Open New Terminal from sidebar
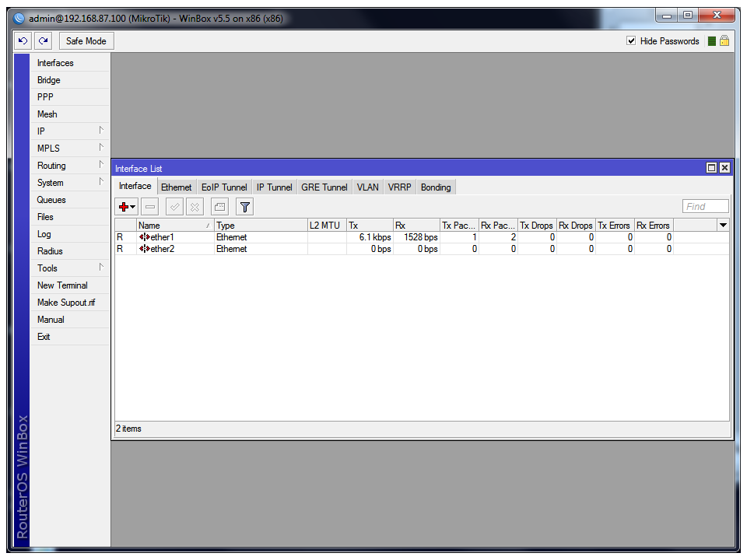The width and height of the screenshot is (747, 560). [x=62, y=285]
